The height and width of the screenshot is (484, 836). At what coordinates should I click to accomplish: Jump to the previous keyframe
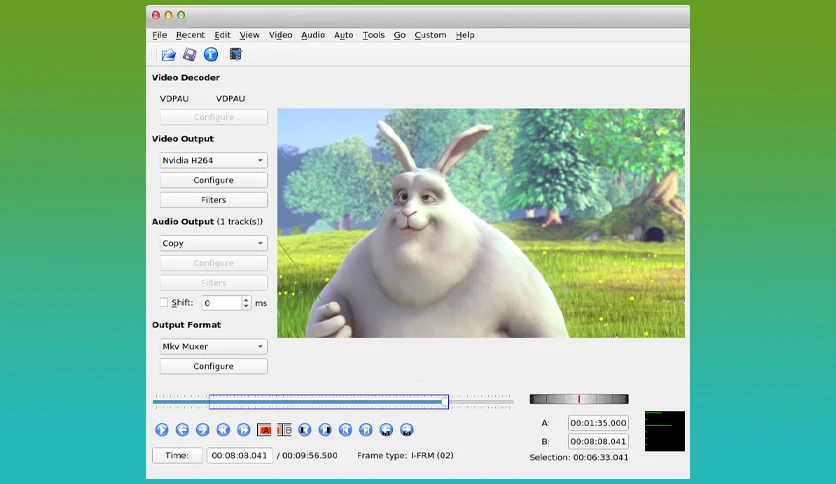[223, 430]
